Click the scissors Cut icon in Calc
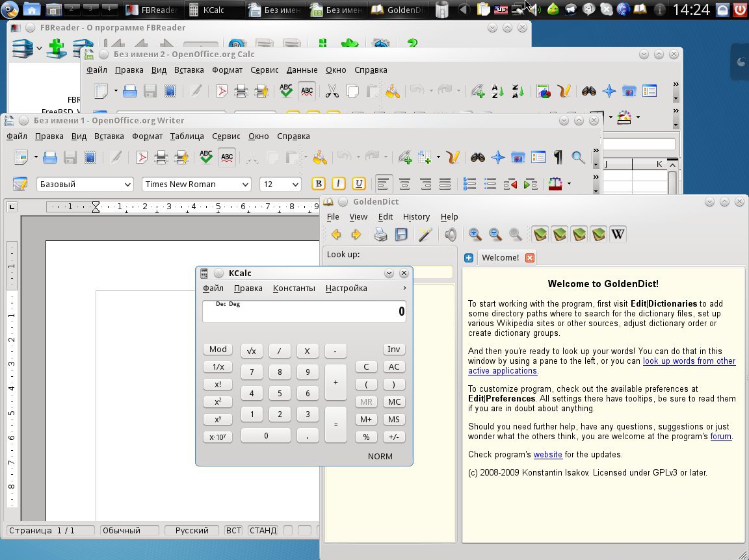Viewport: 749px width, 560px height. (x=332, y=91)
